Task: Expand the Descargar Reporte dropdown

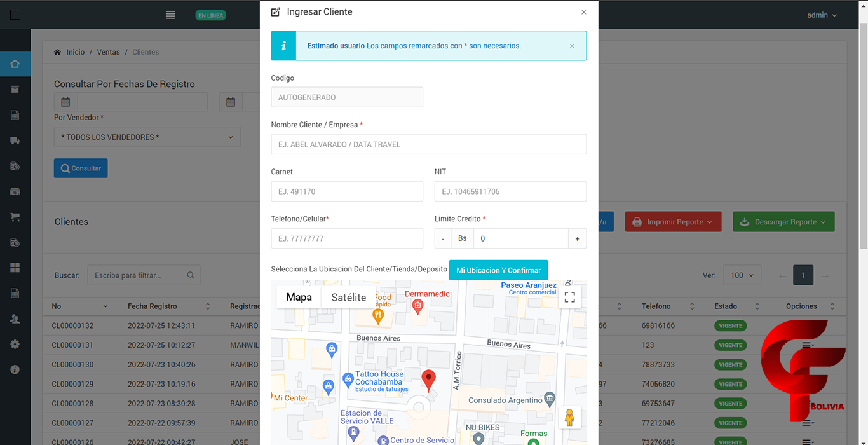Action: (x=783, y=222)
